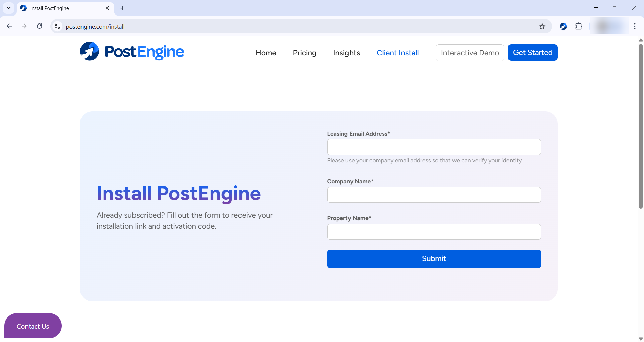Open the Chrome three-dot menu
The image size is (644, 342).
(635, 26)
